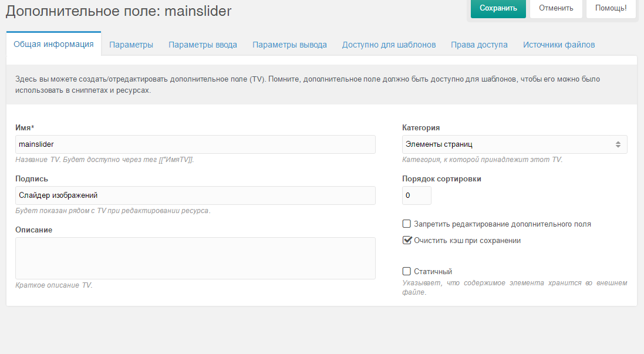The image size is (644, 354).
Task: Open 'Права доступа' tab
Action: [x=479, y=45]
